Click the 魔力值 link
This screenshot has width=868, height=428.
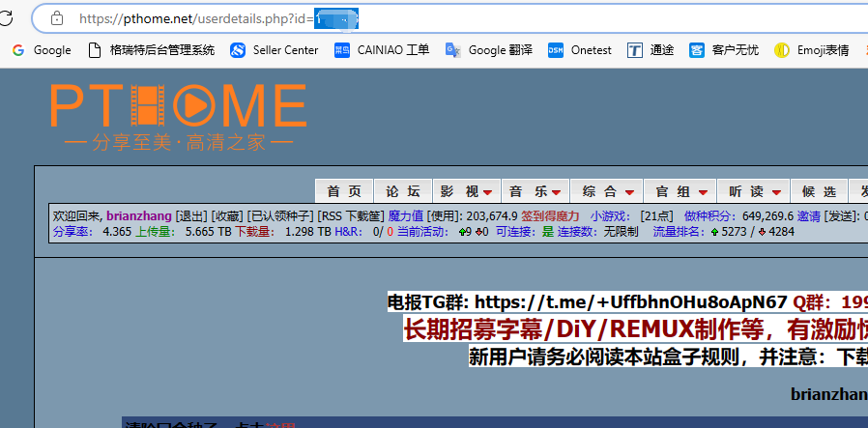(x=406, y=216)
